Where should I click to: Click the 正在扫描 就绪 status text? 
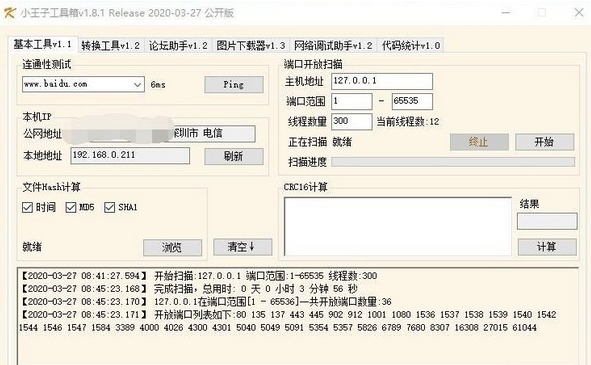pos(320,142)
